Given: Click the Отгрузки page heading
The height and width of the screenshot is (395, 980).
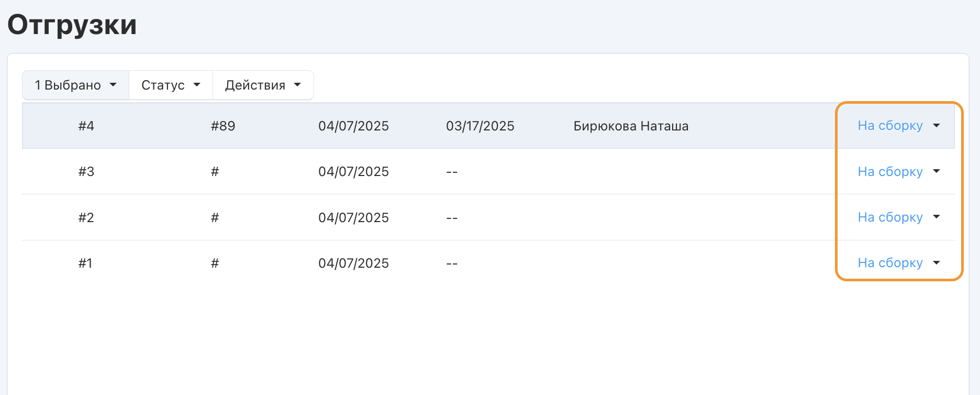Looking at the screenshot, I should coord(72,25).
